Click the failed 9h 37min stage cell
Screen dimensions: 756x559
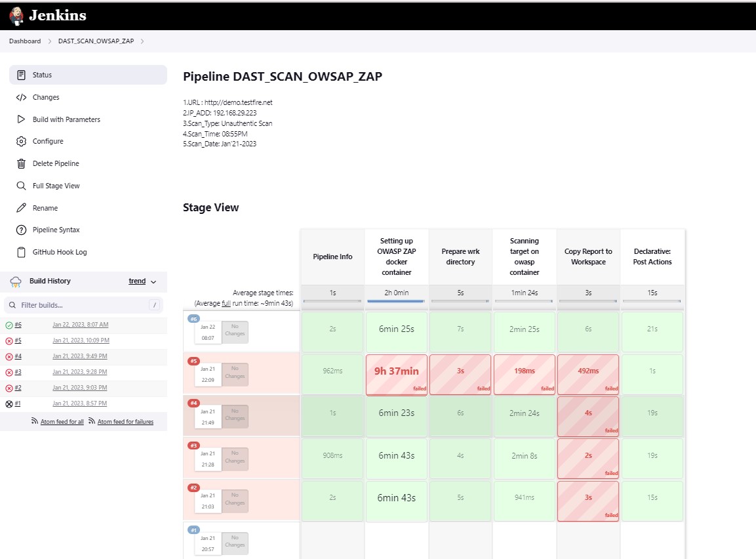[x=396, y=375]
